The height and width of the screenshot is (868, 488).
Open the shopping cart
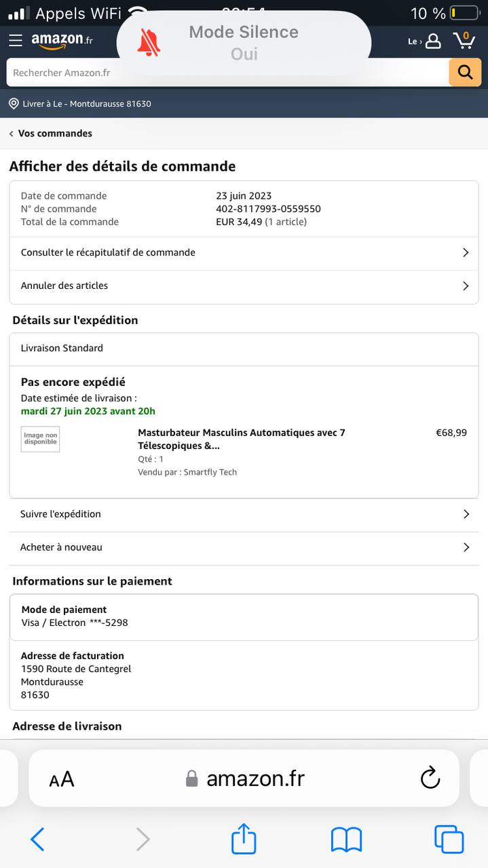click(464, 41)
